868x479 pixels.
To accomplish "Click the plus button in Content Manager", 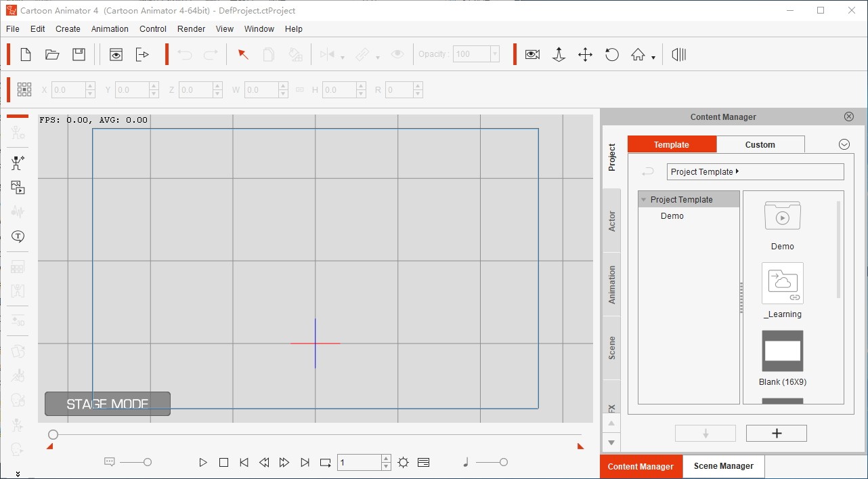I will pyautogui.click(x=776, y=434).
